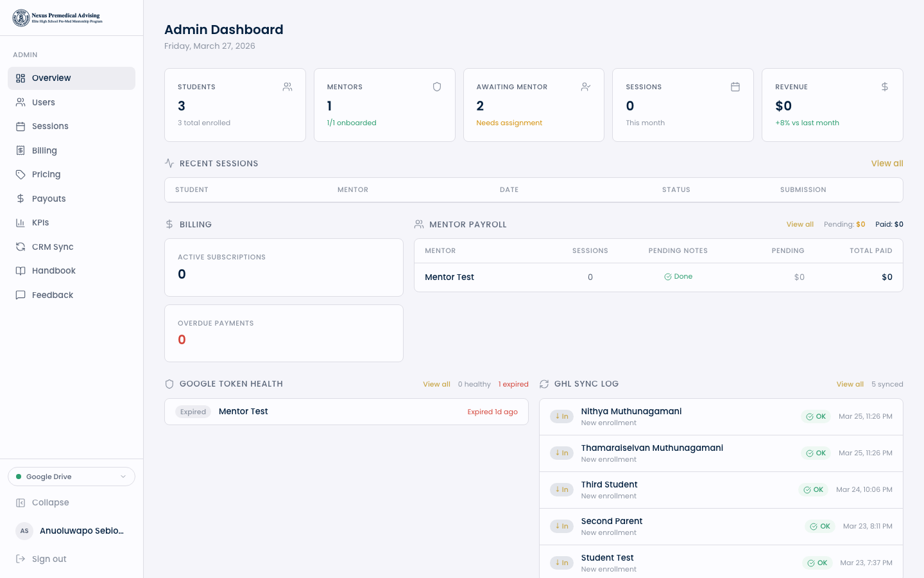Image resolution: width=924 pixels, height=578 pixels.
Task: View all in Mentor Payroll
Action: [800, 224]
